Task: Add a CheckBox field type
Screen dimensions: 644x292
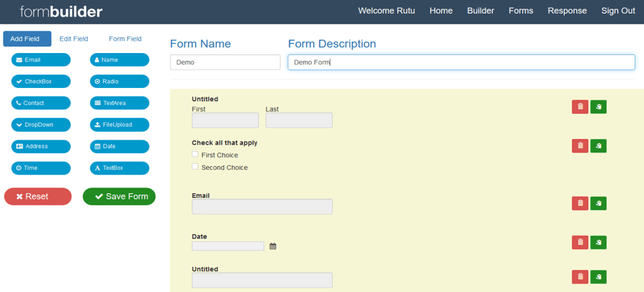Action: pos(41,82)
